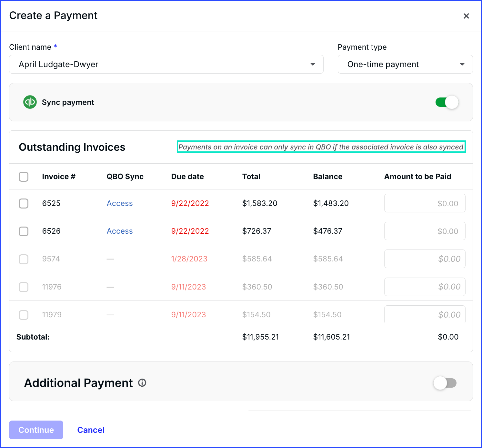The height and width of the screenshot is (448, 482).
Task: Click the QuickBooks logo icon beside Sync payment
Action: pos(30,102)
